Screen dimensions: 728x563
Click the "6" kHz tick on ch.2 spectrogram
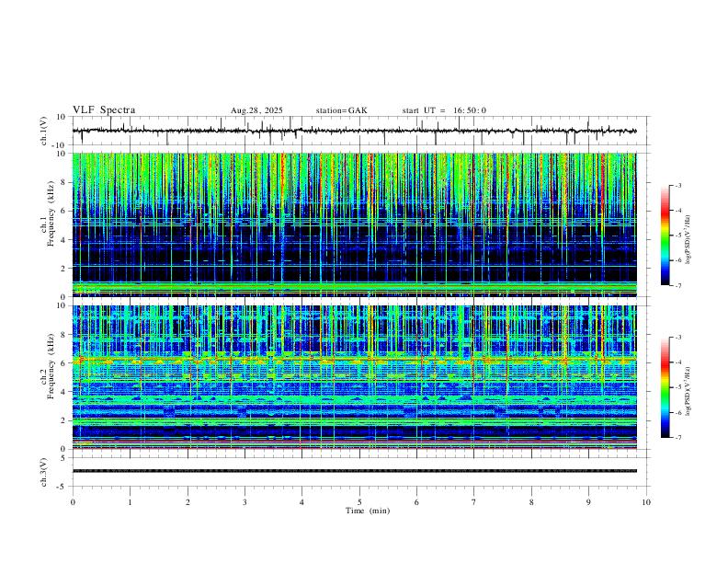tap(63, 363)
